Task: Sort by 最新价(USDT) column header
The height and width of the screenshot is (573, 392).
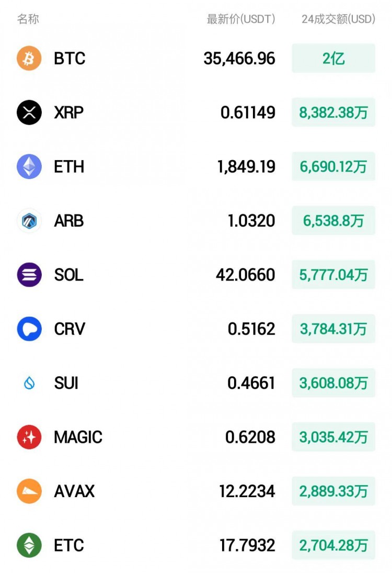Action: coord(241,19)
